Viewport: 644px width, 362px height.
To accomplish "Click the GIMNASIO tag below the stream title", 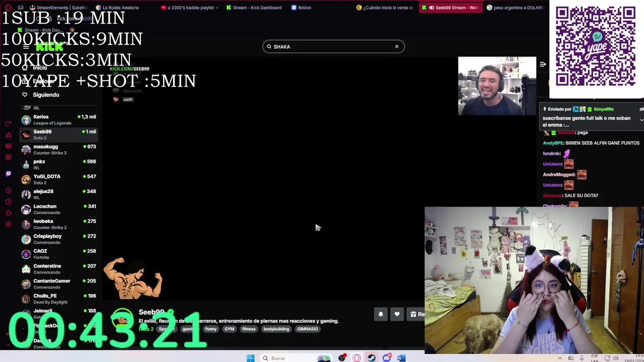I will click(307, 329).
